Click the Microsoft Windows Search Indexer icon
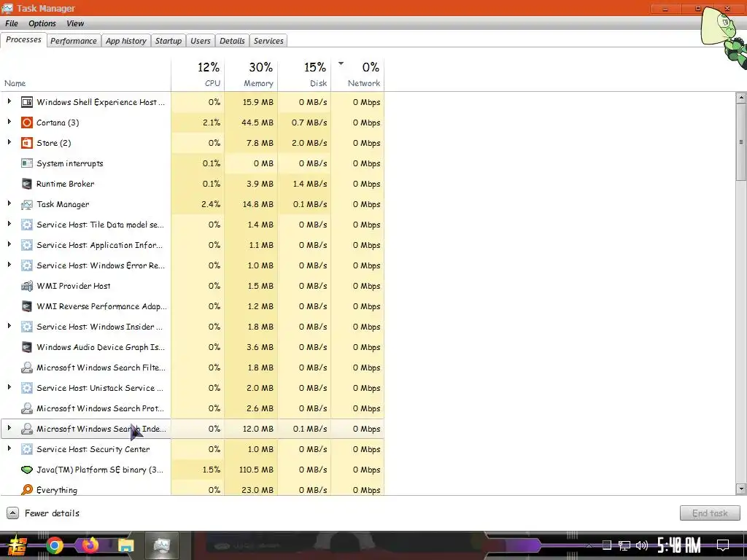The height and width of the screenshot is (560, 747). click(x=27, y=429)
